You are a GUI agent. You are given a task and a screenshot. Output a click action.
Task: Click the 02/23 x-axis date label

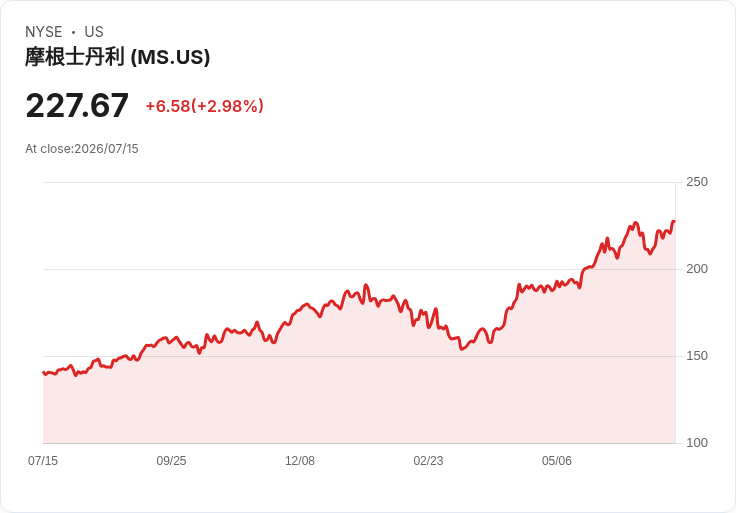click(428, 460)
